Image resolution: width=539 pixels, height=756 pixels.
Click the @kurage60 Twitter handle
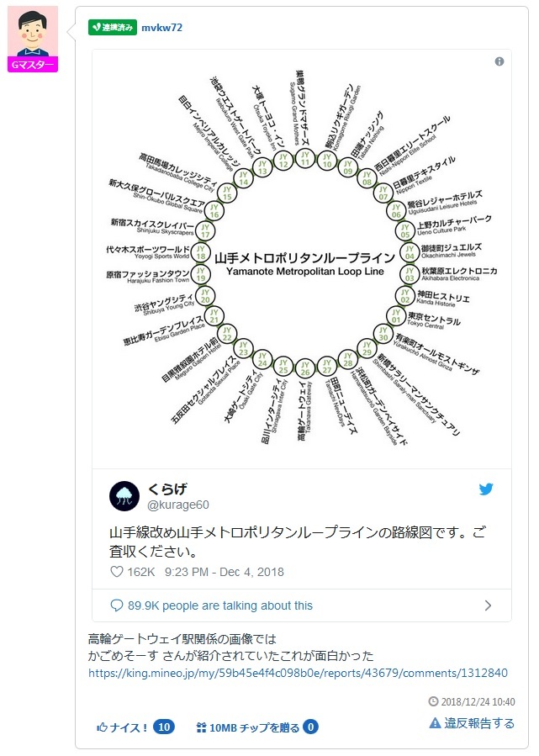178,505
